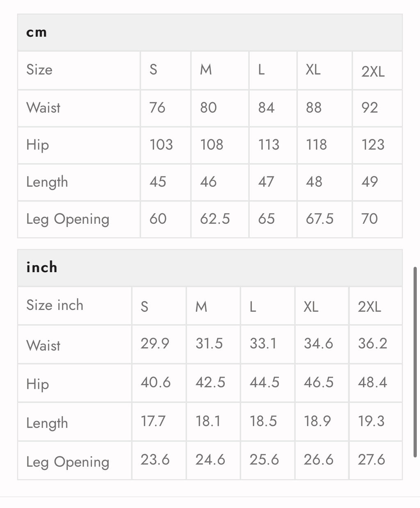Screen dimensions: 420x508
Task: Select the waist value 36.2 cell
Action: tap(372, 344)
